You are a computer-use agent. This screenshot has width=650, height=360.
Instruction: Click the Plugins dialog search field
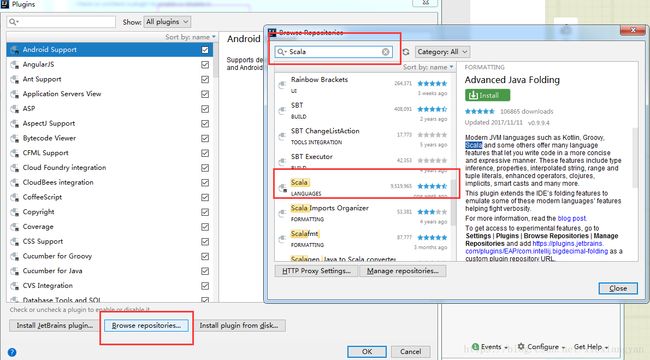[x=61, y=22]
